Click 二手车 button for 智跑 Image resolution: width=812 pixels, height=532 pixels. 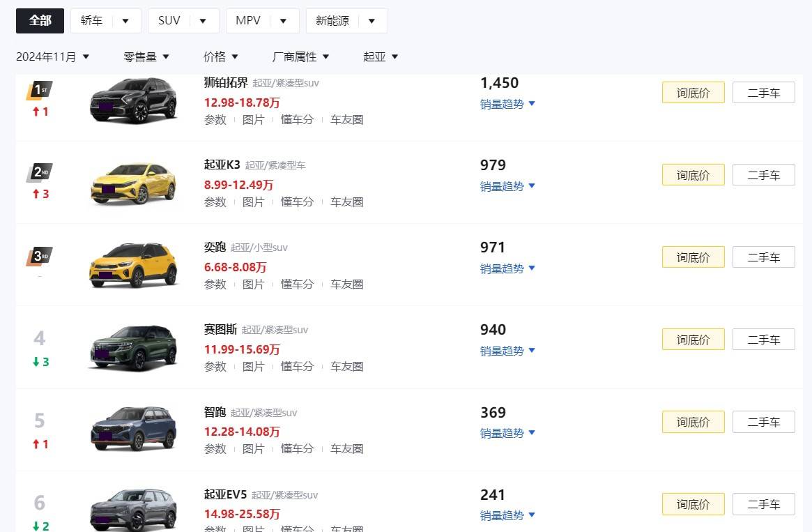click(763, 422)
